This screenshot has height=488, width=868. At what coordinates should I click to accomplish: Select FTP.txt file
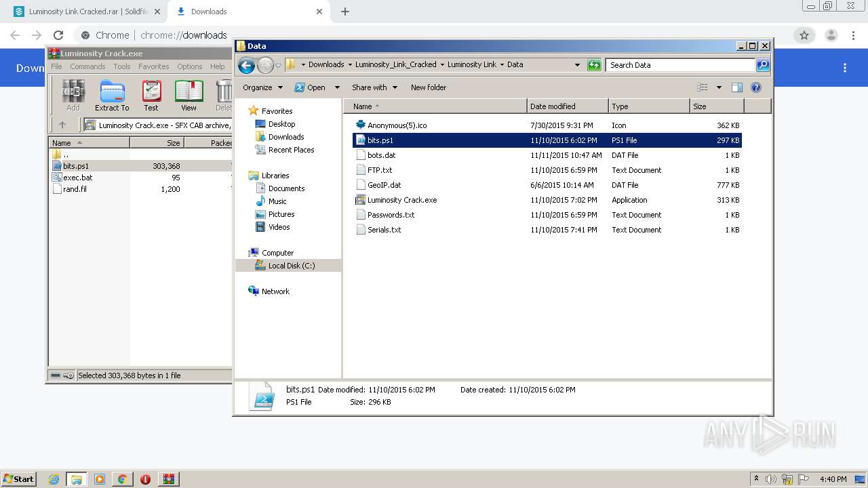(547, 170)
